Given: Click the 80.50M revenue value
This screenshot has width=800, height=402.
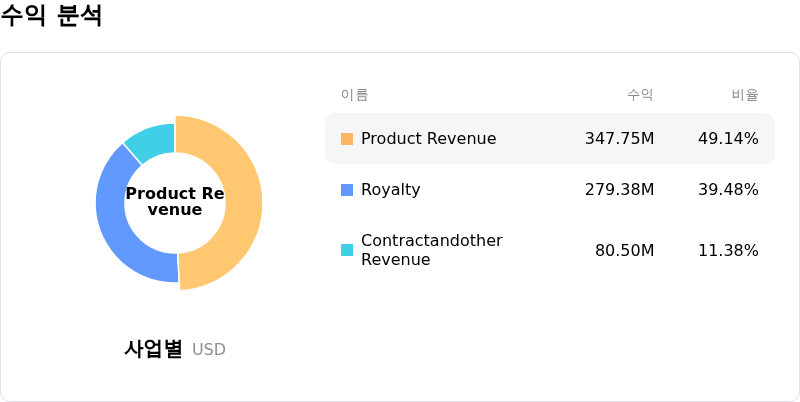Looking at the screenshot, I should 624,250.
